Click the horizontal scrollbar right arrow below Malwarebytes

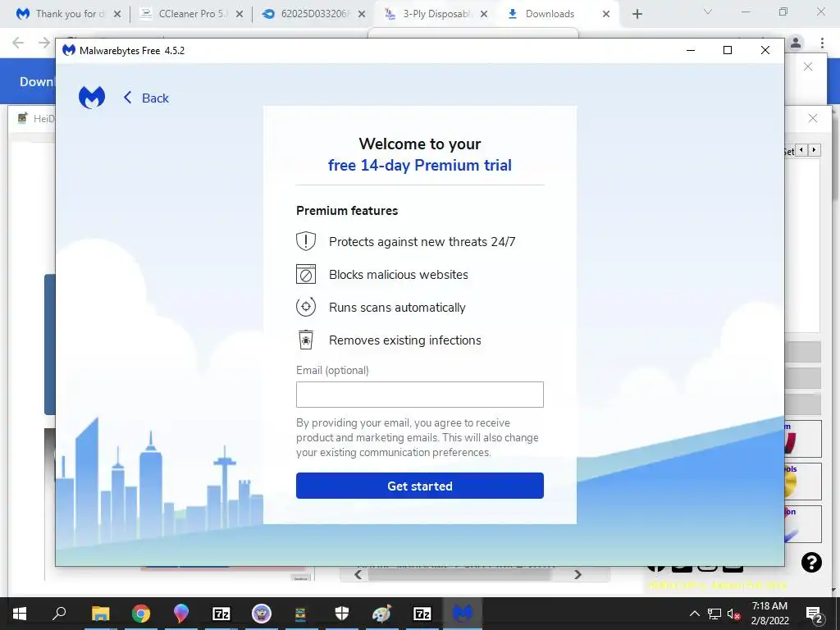coord(577,575)
